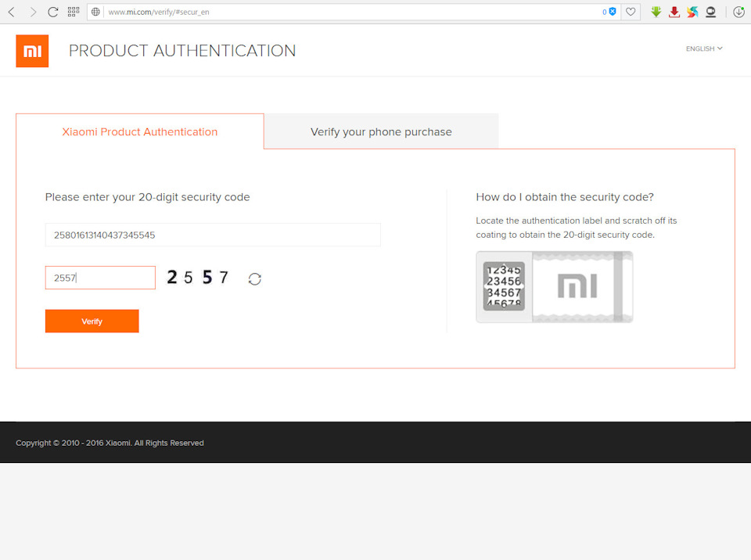Click the orange Verify button
The height and width of the screenshot is (560, 751).
click(x=92, y=321)
